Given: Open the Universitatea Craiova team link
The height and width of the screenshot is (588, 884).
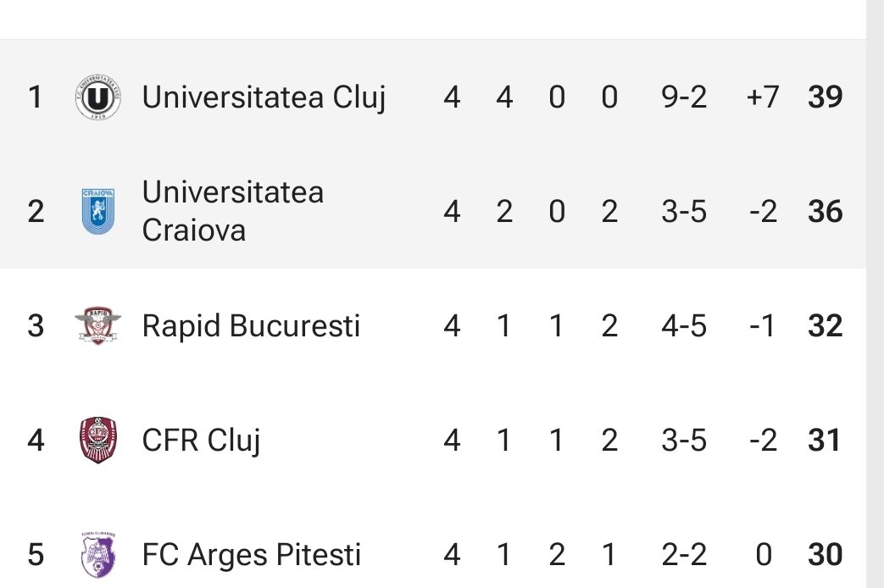Looking at the screenshot, I should coord(233,211).
